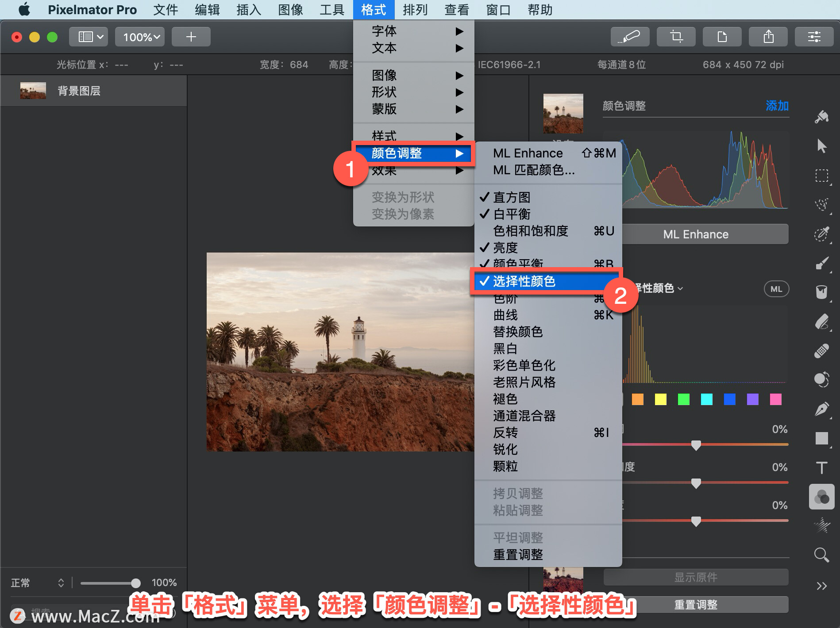Open the color picker eyedropper toolbar button
Viewport: 840px width, 628px height.
point(630,37)
